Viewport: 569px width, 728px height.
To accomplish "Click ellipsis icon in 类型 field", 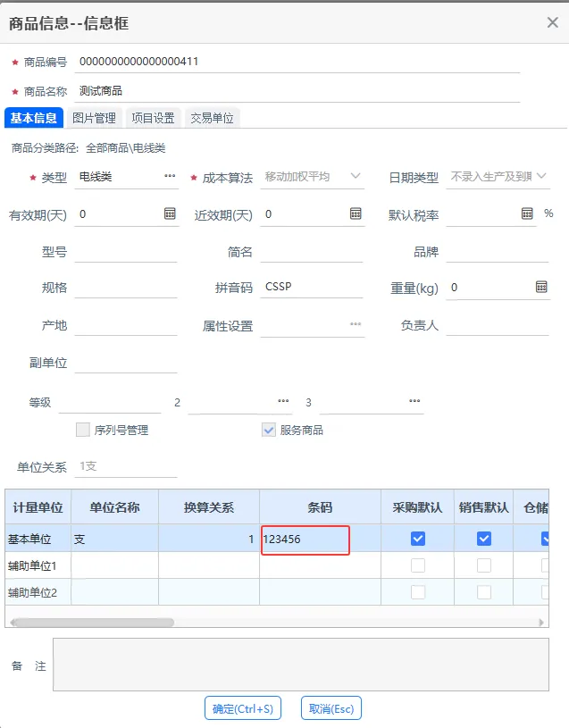I will [x=170, y=177].
